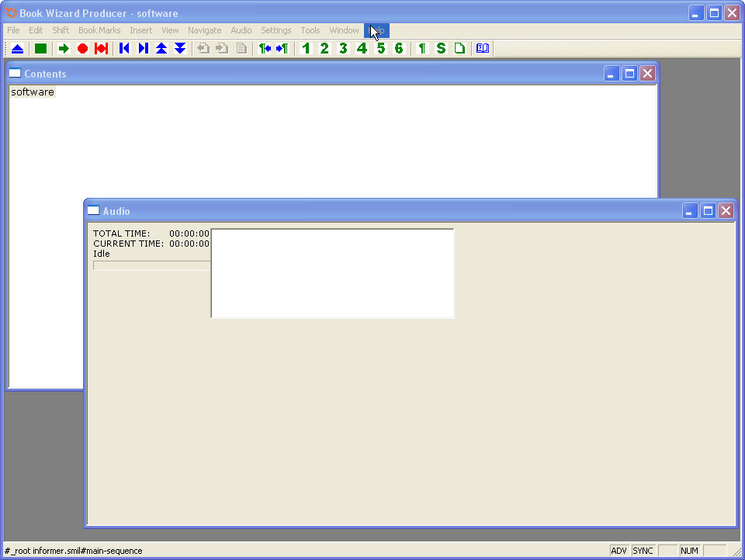Click the arrow to paragraph mark icon

coord(282,48)
